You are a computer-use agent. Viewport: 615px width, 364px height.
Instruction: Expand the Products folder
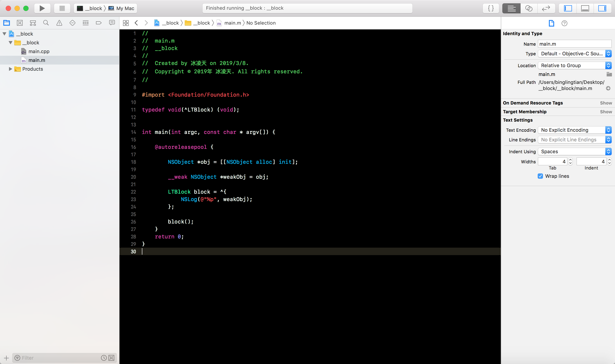click(x=10, y=69)
